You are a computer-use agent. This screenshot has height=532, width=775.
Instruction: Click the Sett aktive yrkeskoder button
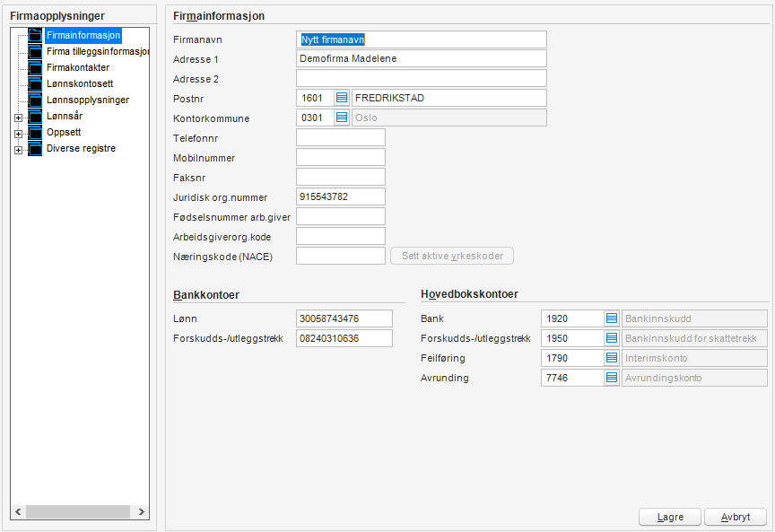(x=451, y=256)
